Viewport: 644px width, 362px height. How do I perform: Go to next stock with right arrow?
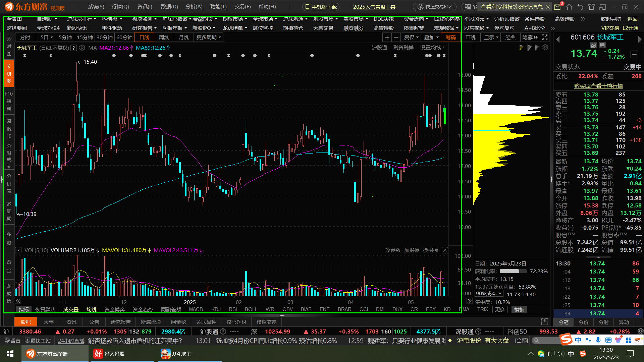coord(639,39)
